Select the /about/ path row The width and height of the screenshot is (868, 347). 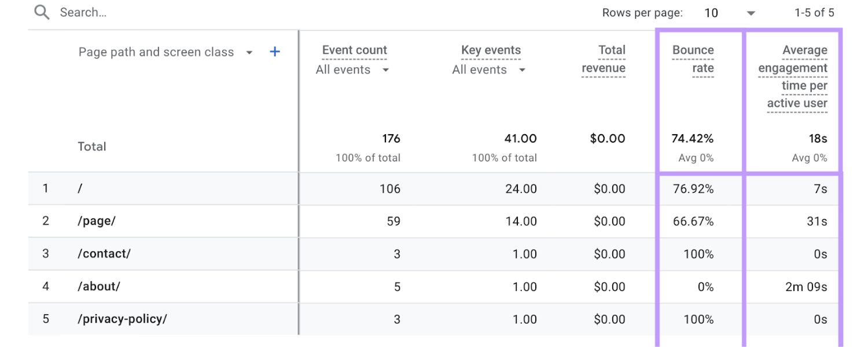click(x=99, y=286)
